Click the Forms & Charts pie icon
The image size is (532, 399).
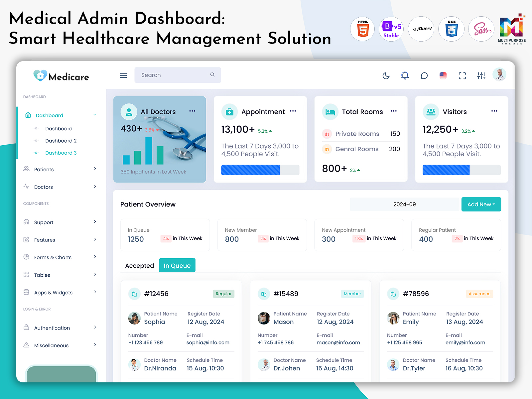coord(26,257)
